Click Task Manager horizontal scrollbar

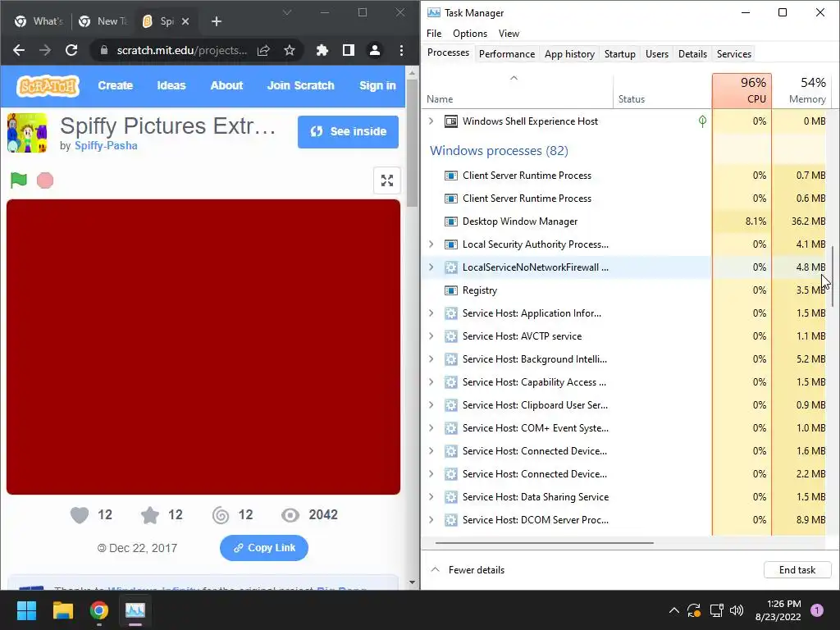click(x=545, y=543)
